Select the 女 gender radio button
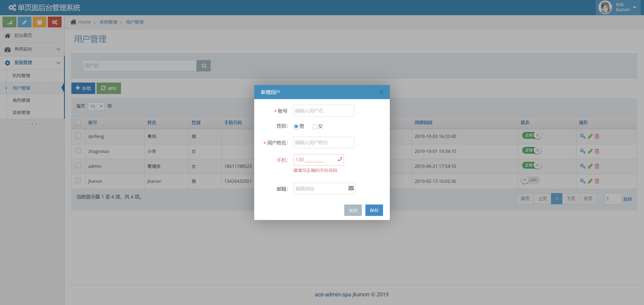Viewport: 644px width, 305px height. coord(315,127)
